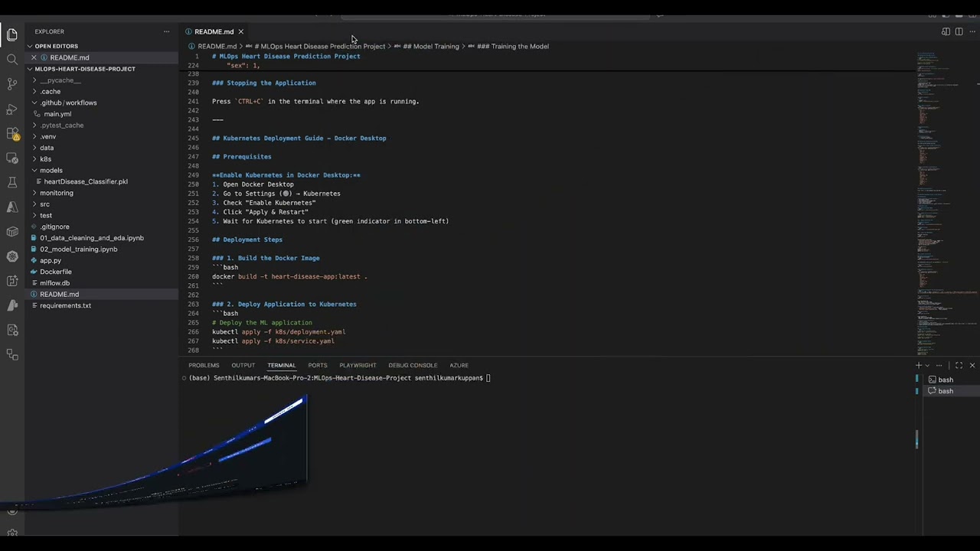Screen dimensions: 980x551
Task: Open the Testing flask view
Action: pyautogui.click(x=12, y=182)
